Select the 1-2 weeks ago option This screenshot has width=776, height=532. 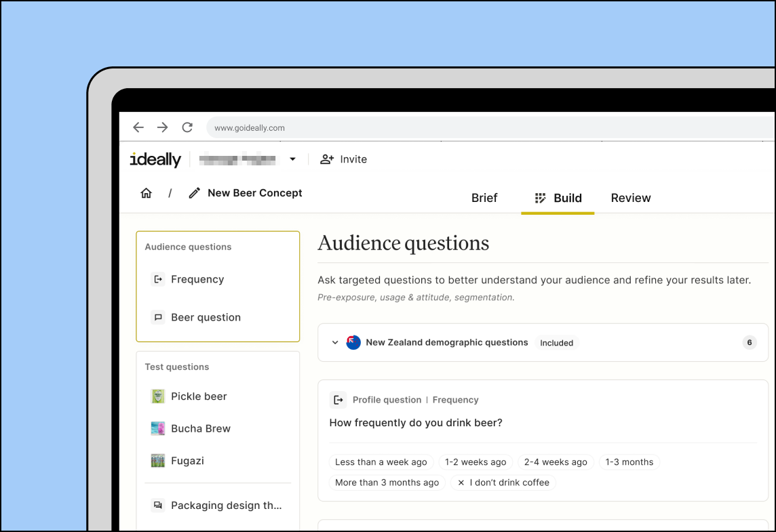[476, 462]
